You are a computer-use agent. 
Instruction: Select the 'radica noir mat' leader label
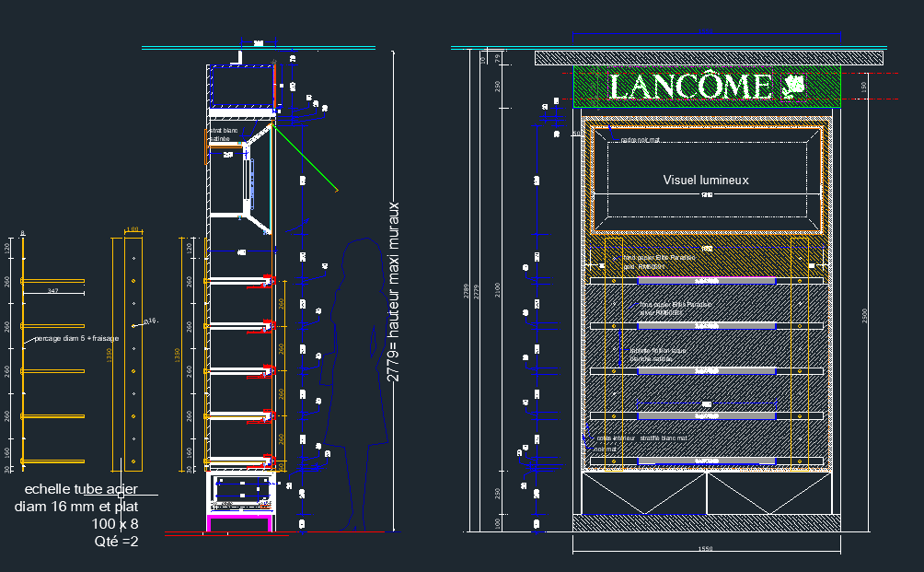640,140
